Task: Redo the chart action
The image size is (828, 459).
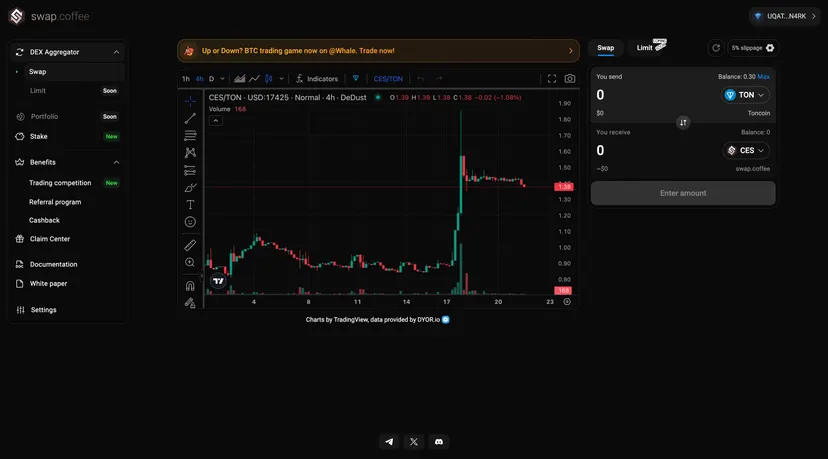Action: pyautogui.click(x=439, y=79)
